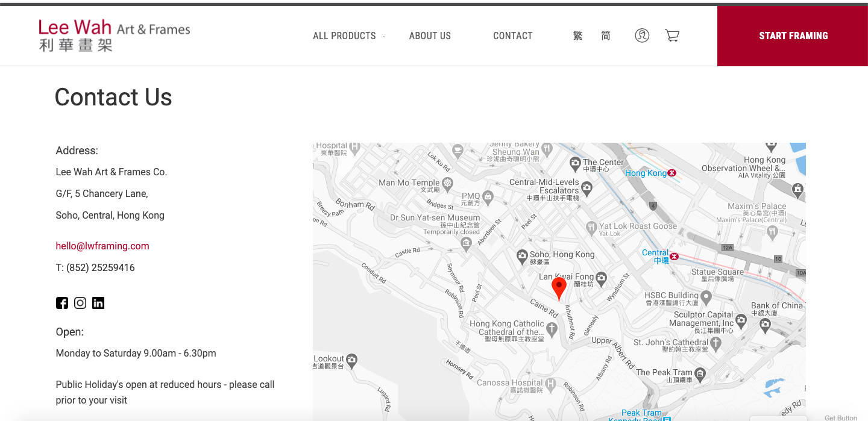Viewport: 868px width, 421px height.
Task: Open the Instagram social icon
Action: click(80, 303)
